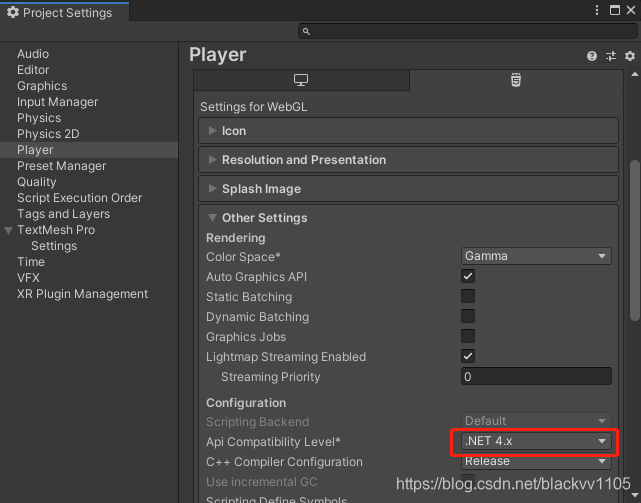Click the 'Rendering' heading text
Image resolution: width=641 pixels, height=503 pixels.
click(235, 238)
